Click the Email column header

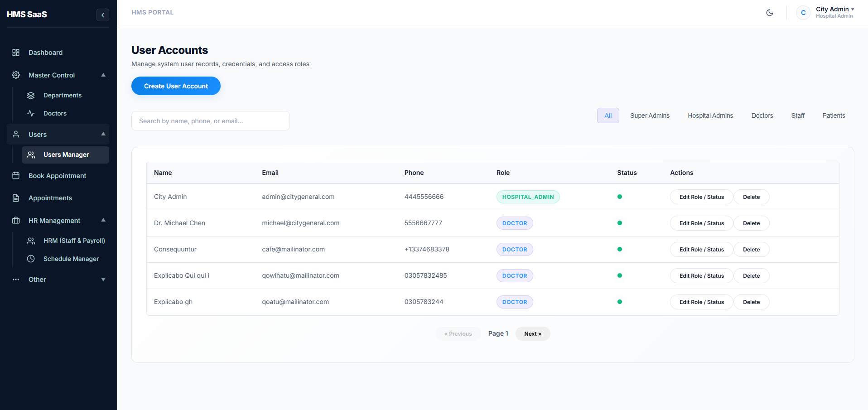[x=270, y=173]
